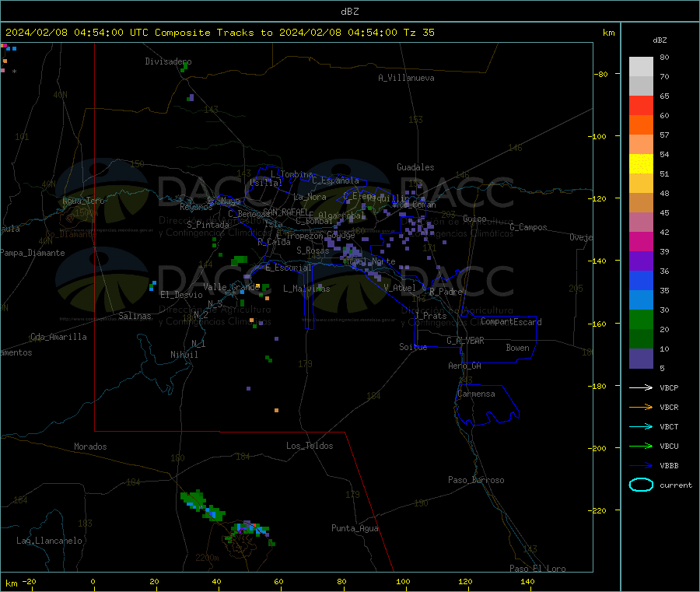
Task: Click the Morados map label
Action: tap(90, 447)
